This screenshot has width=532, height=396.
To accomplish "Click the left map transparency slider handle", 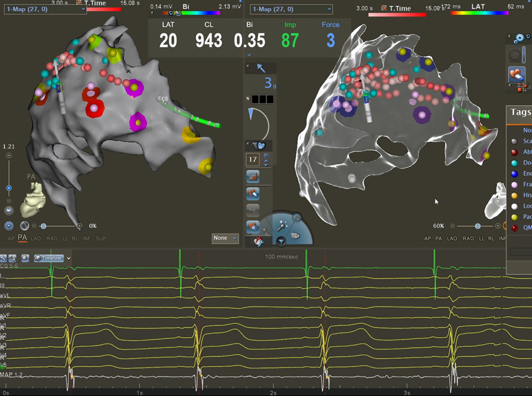I will point(43,226).
